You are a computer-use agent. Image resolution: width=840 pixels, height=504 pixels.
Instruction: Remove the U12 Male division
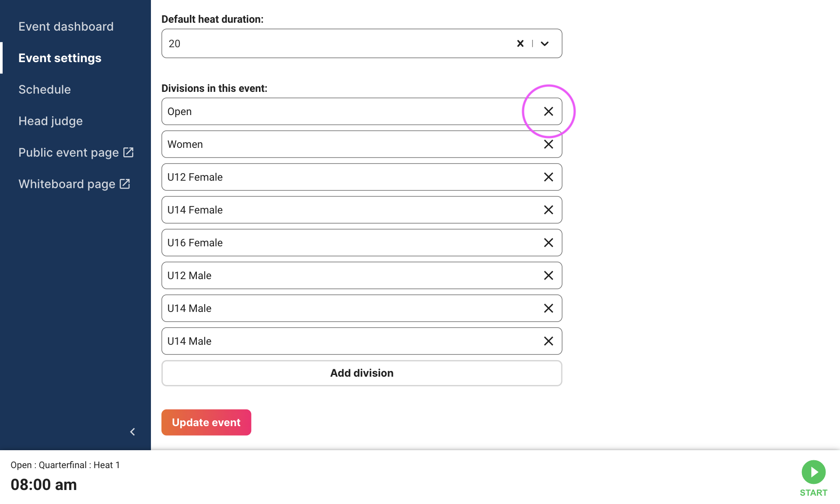click(548, 276)
